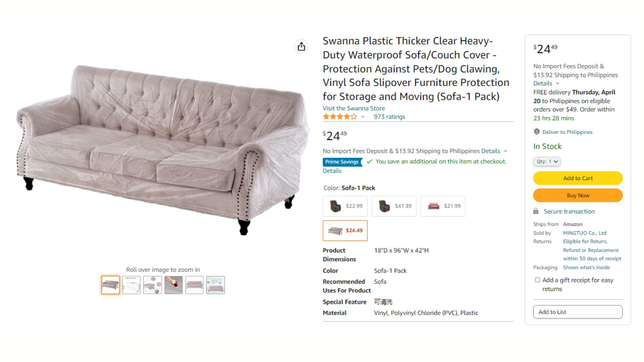Click the Add to List button
Image resolution: width=644 pixels, height=362 pixels.
pos(578,312)
